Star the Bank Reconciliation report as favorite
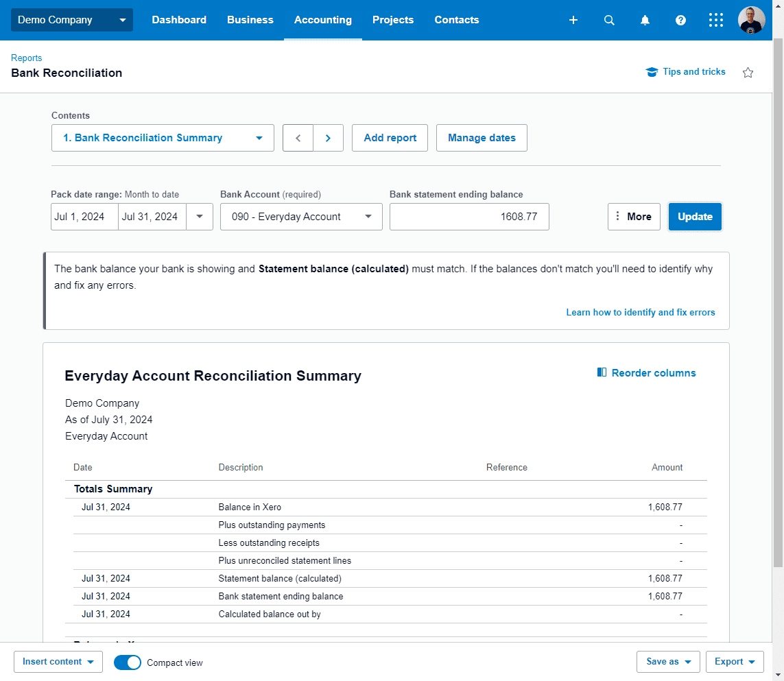 click(748, 72)
